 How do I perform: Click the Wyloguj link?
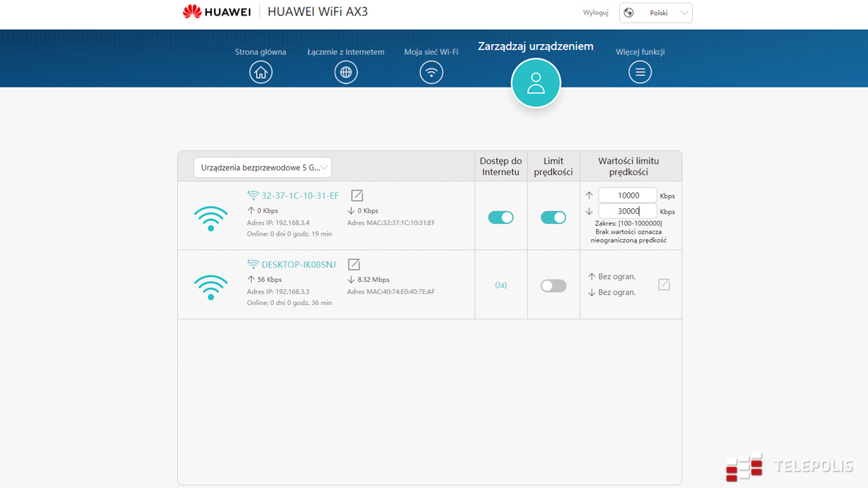tap(595, 13)
